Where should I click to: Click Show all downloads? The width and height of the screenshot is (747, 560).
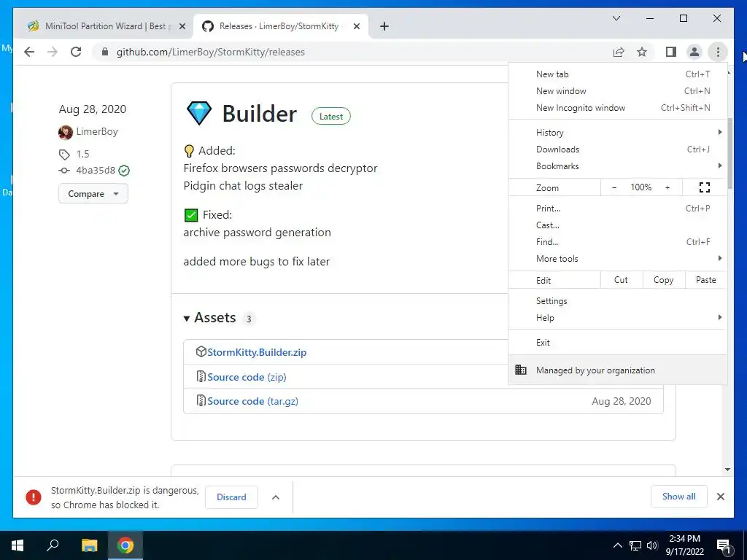click(679, 497)
